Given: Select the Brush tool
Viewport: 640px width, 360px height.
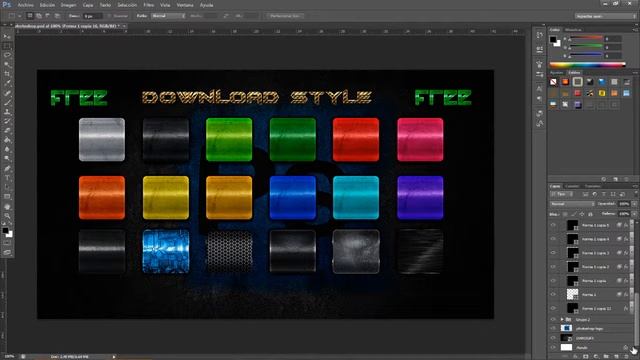Looking at the screenshot, I should click(x=7, y=102).
